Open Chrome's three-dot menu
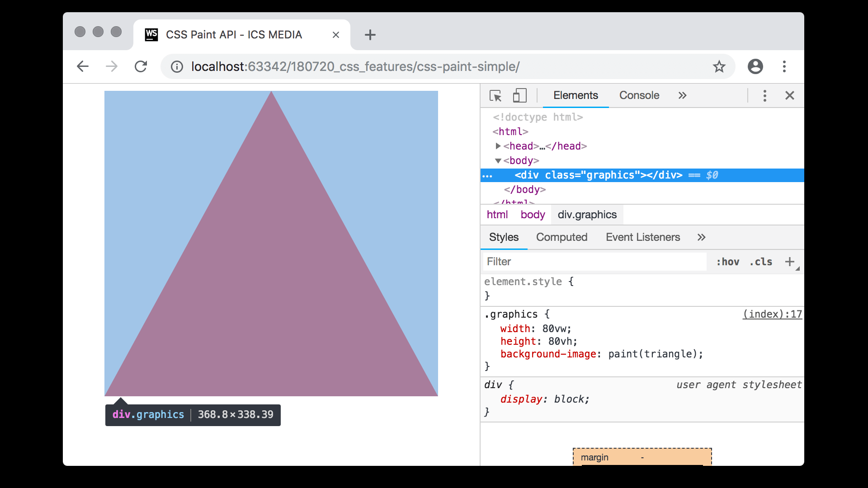 [x=784, y=67]
